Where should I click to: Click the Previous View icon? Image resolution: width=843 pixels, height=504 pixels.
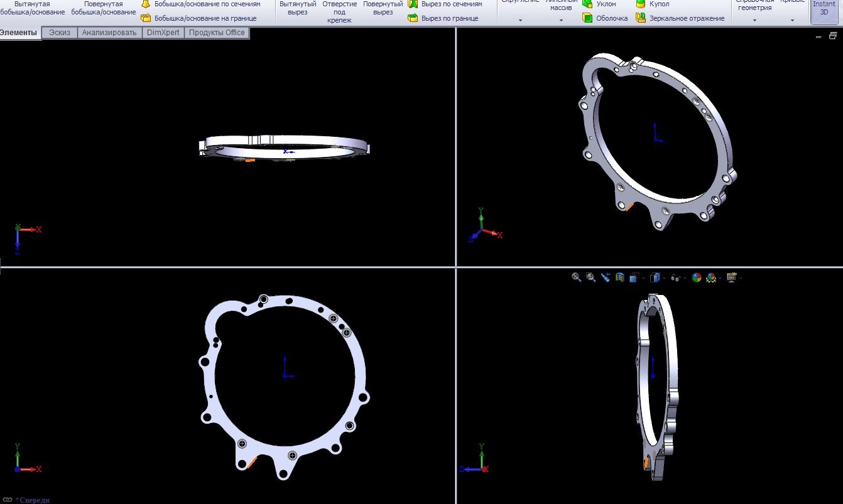tap(606, 277)
